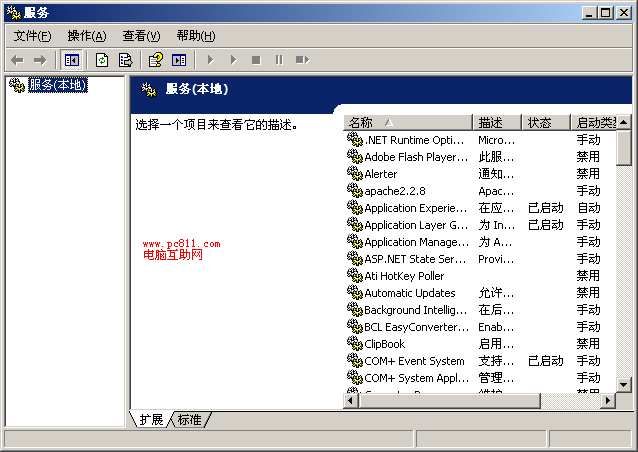Click the Export List toolbar icon
This screenshot has height=452, width=638.
125,60
